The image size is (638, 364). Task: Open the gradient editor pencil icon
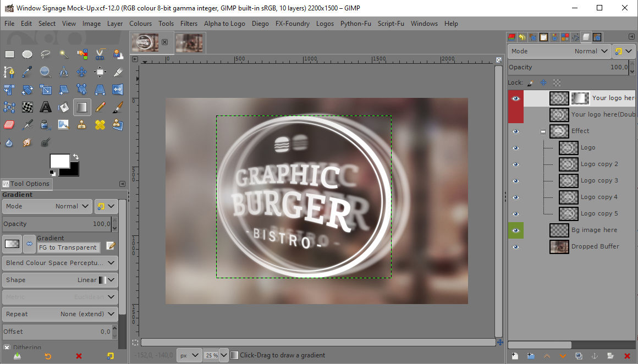pyautogui.click(x=111, y=245)
